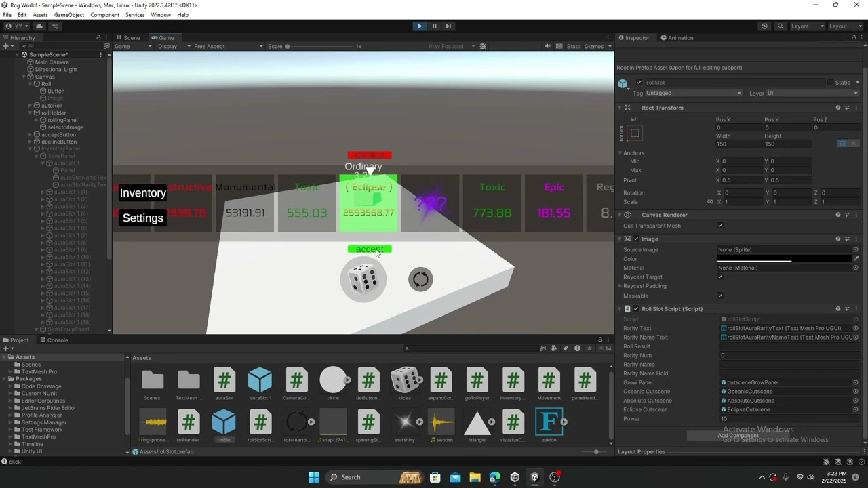The height and width of the screenshot is (488, 868).
Task: Open the GameObject menu
Action: coord(68,14)
